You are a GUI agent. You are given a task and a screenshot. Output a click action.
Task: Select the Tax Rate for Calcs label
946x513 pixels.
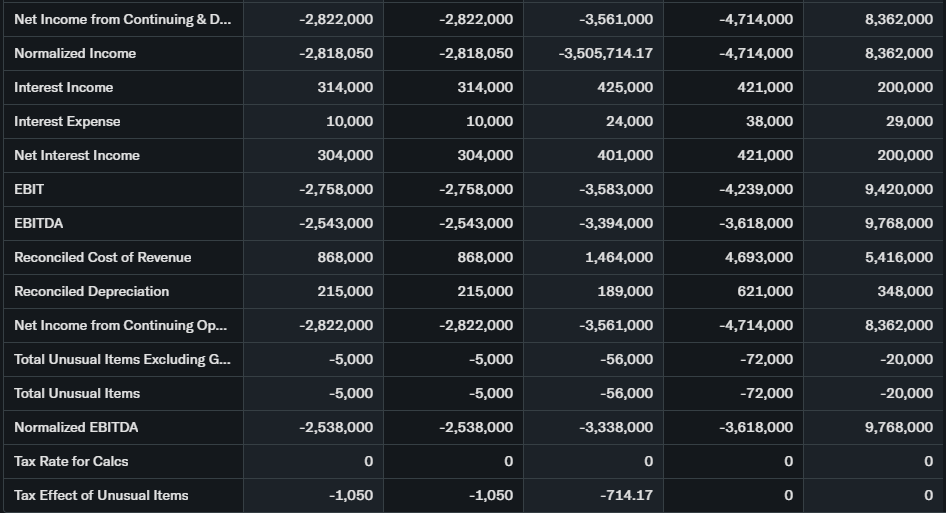pyautogui.click(x=71, y=461)
